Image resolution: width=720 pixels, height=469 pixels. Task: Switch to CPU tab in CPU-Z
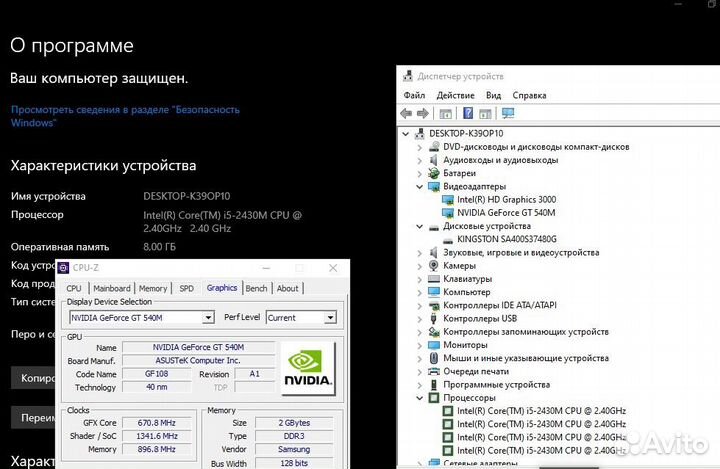coord(74,288)
